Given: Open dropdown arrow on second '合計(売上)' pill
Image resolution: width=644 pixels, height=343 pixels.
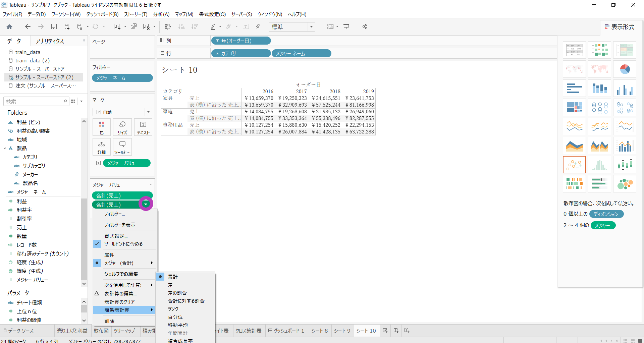Looking at the screenshot, I should click(146, 204).
